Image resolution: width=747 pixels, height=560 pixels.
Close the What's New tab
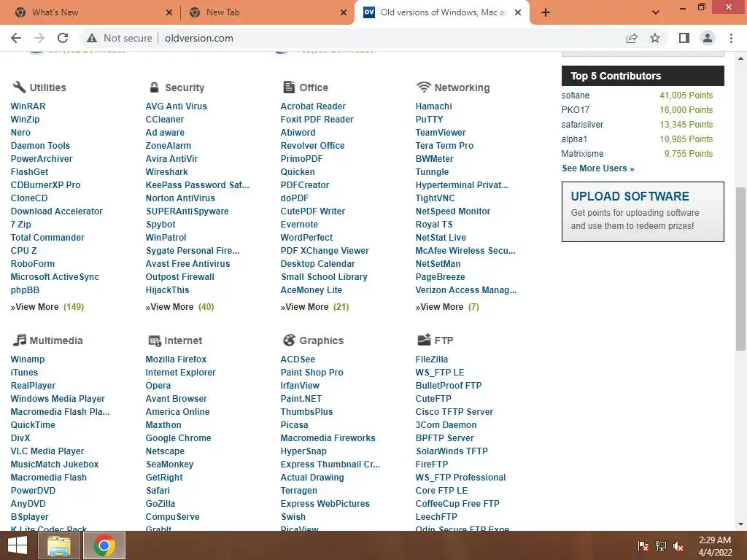(169, 12)
